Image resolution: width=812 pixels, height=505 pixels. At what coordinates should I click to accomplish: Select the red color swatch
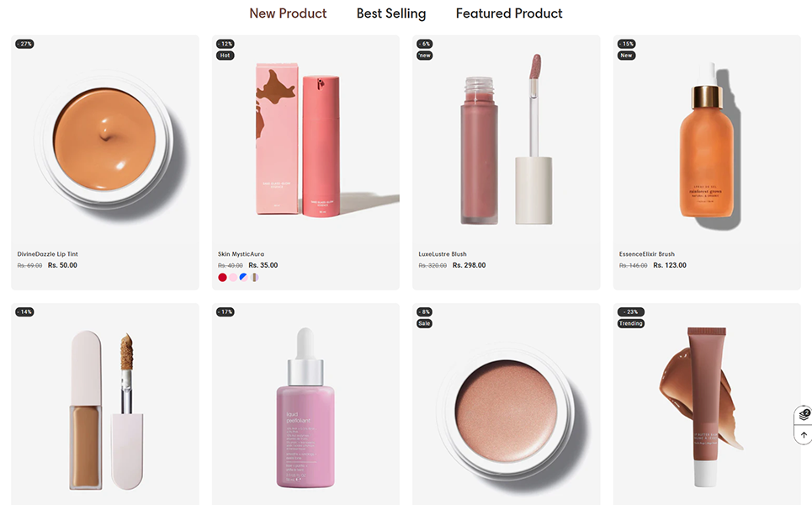[x=222, y=277]
